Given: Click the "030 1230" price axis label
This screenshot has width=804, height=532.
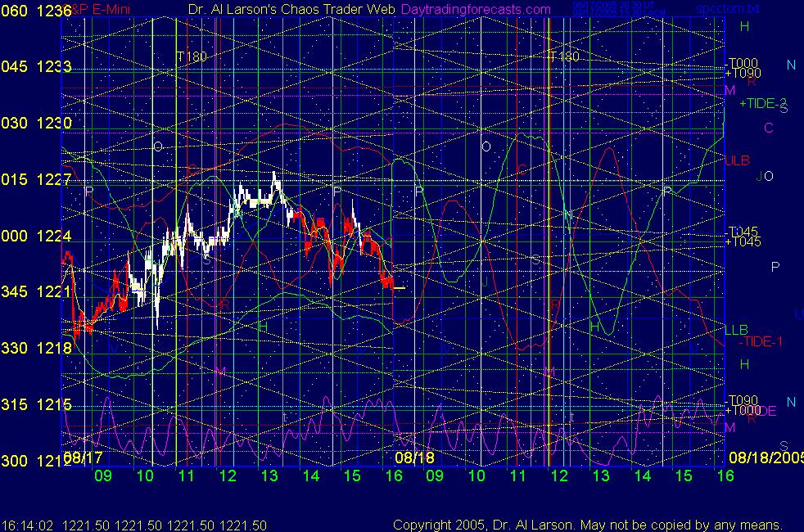Looking at the screenshot, I should click(x=36, y=123).
